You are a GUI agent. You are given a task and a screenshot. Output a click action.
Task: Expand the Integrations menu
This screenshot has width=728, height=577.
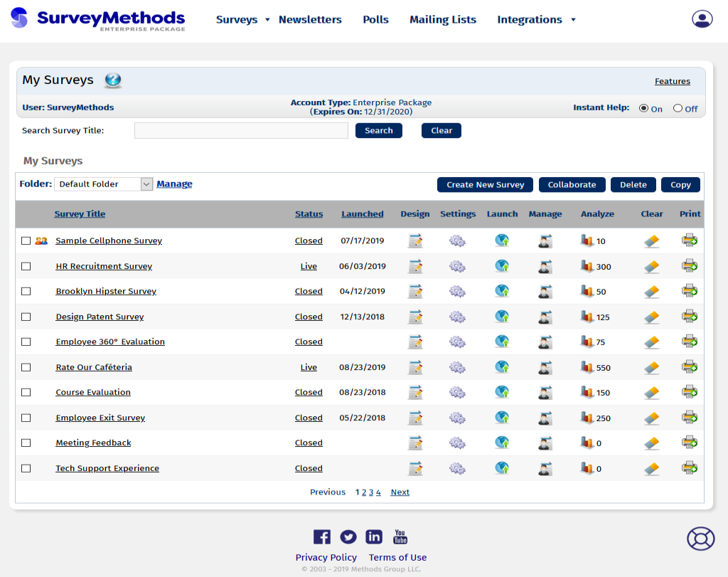point(573,20)
